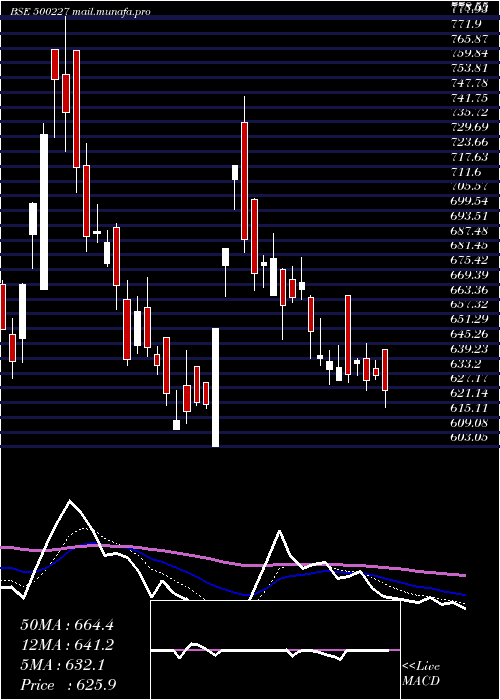
Task: Select the 669.39 price axis label
Action: pos(470,275)
